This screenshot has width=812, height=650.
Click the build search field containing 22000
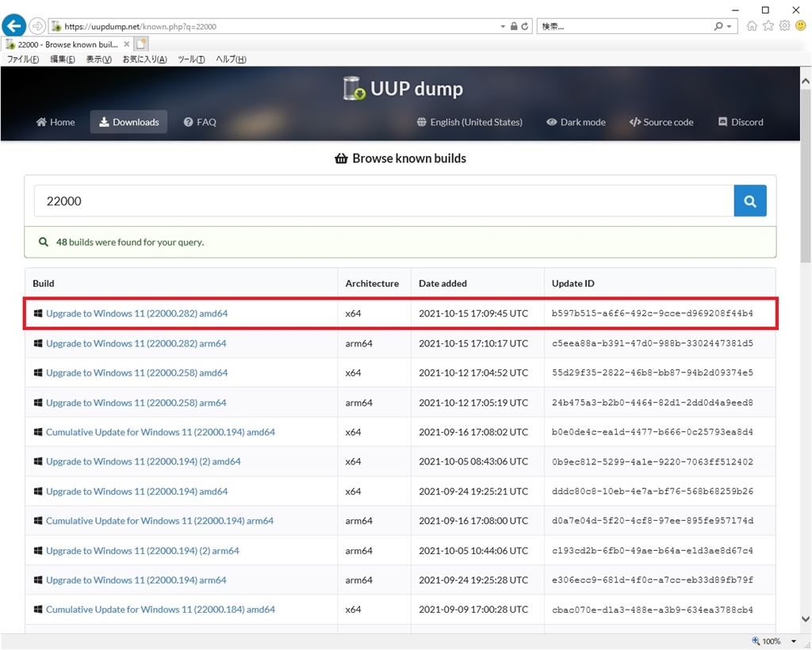tap(384, 201)
